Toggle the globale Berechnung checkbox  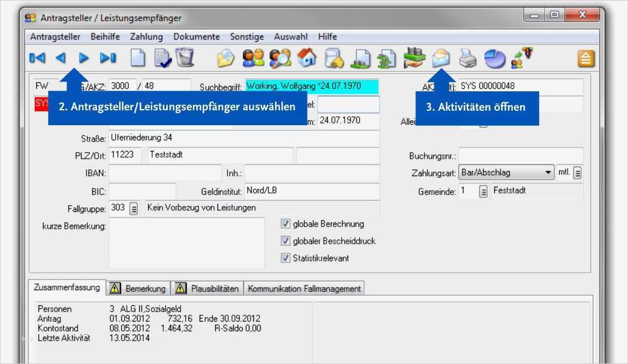point(285,224)
